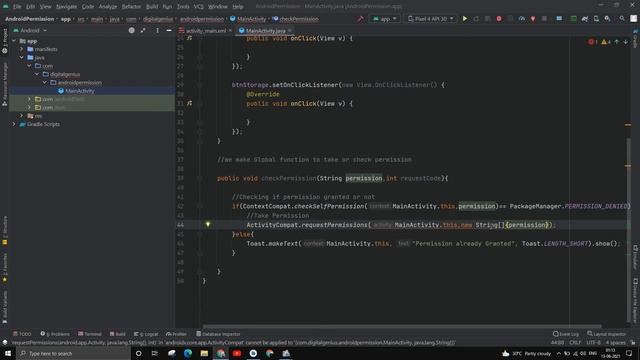The height and width of the screenshot is (360, 640).
Task: Click gutter override icon on line 31
Action: (x=189, y=103)
